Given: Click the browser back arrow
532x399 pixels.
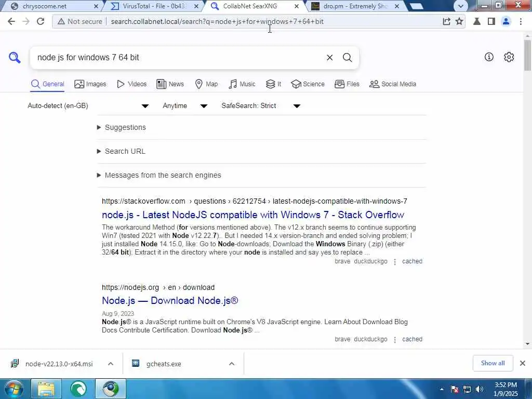Looking at the screenshot, I should (x=11, y=21).
